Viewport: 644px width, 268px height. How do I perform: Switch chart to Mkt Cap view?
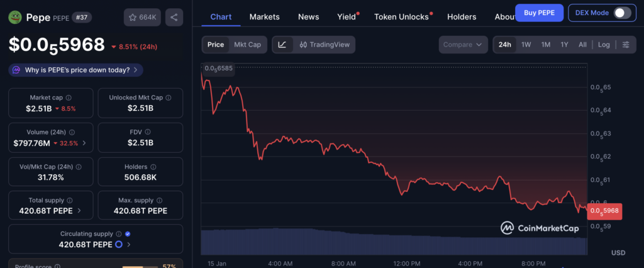(247, 45)
